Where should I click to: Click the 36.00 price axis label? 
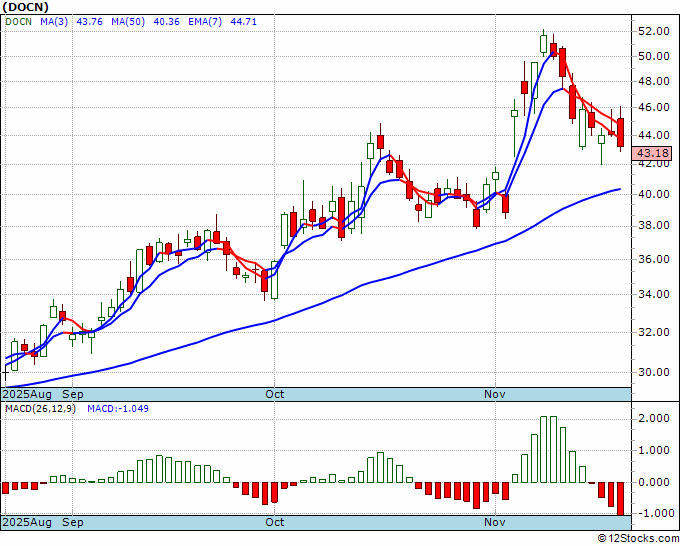click(654, 259)
